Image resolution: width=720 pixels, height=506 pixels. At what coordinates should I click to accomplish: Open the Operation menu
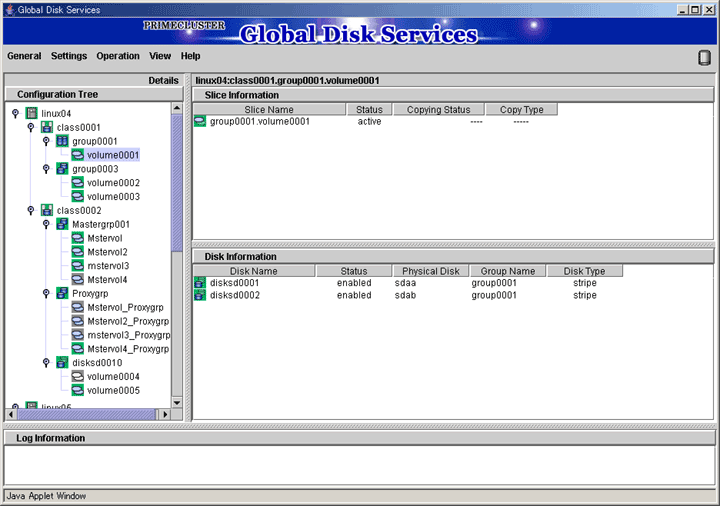click(118, 56)
